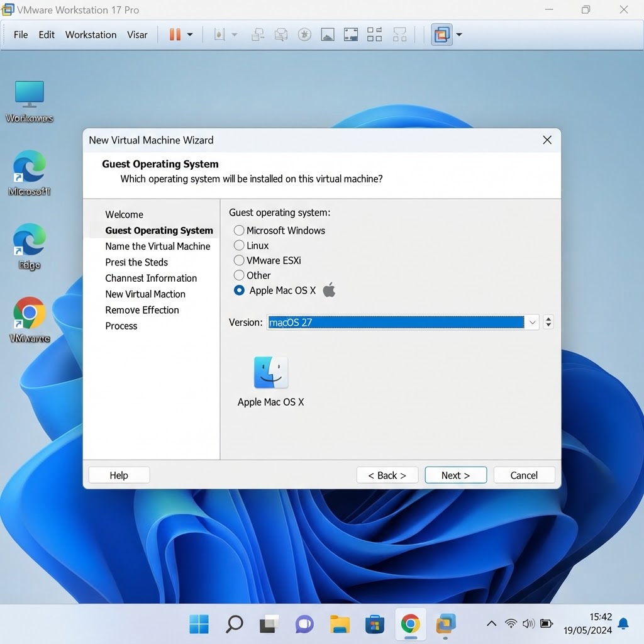
Task: Click the Version spinner arrows
Action: (x=548, y=323)
